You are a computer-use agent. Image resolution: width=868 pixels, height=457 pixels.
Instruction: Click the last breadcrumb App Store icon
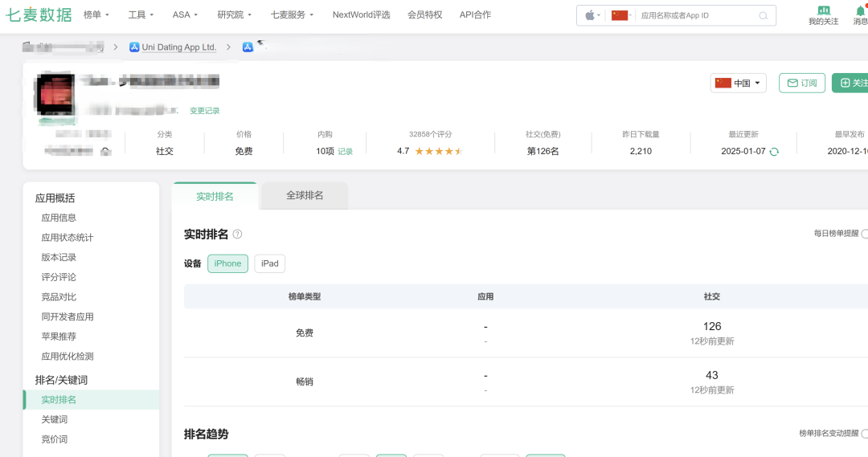pos(248,47)
